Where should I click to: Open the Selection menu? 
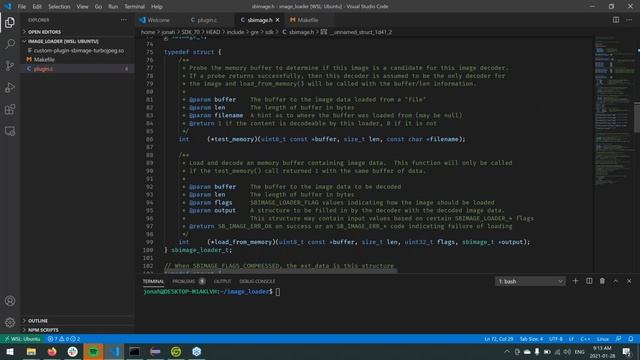(x=59, y=7)
